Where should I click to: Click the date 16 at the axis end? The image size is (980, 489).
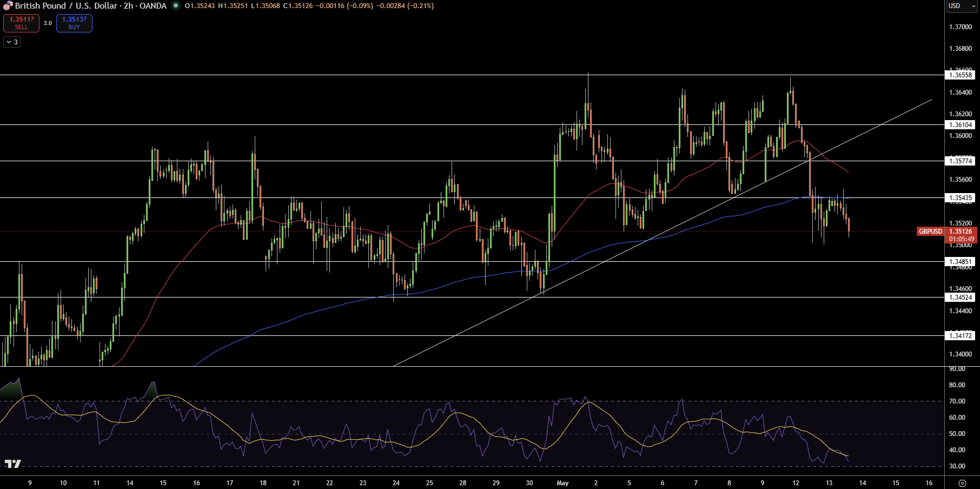tap(929, 483)
